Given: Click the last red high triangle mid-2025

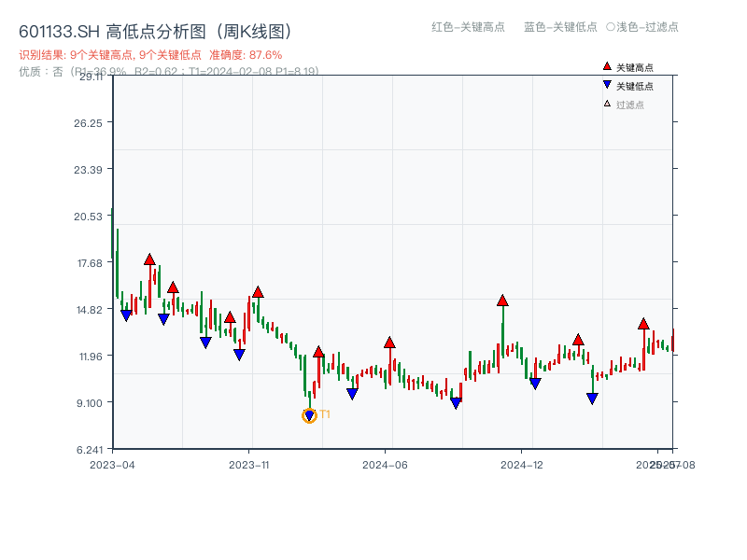Looking at the screenshot, I should pos(643,324).
